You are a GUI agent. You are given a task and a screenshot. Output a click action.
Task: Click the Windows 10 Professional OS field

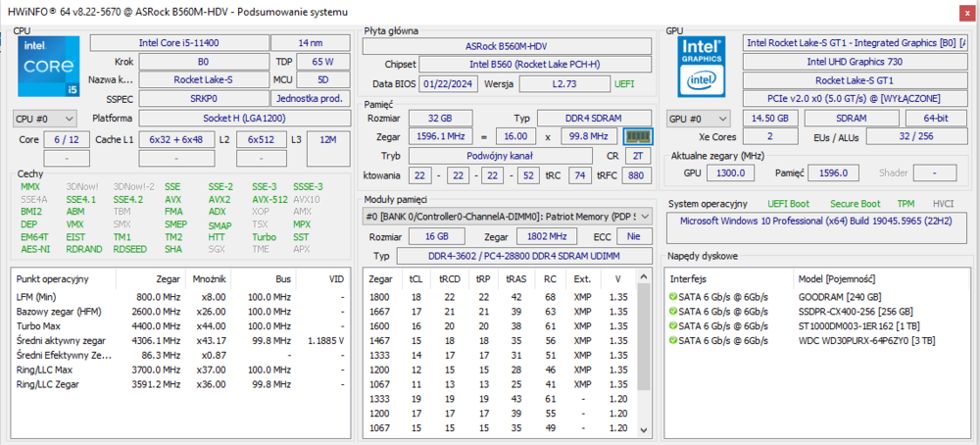[x=816, y=228]
